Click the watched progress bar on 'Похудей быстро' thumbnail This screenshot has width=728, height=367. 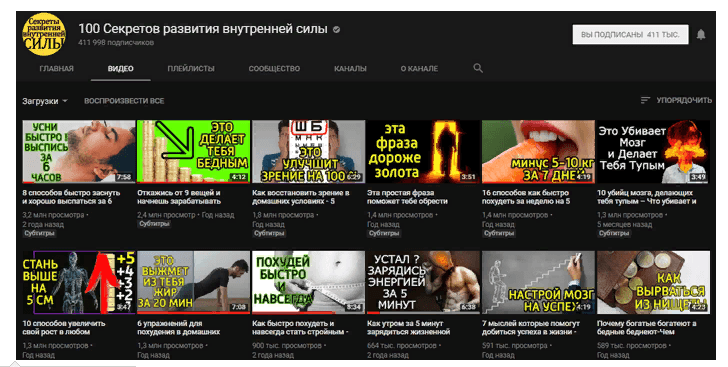(x=293, y=313)
